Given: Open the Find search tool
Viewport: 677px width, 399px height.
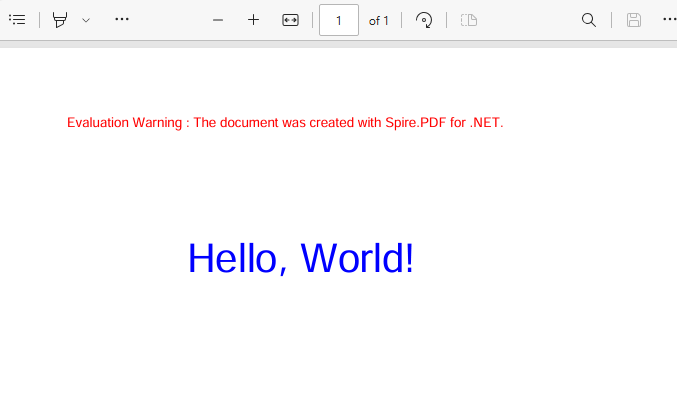Looking at the screenshot, I should tap(588, 20).
